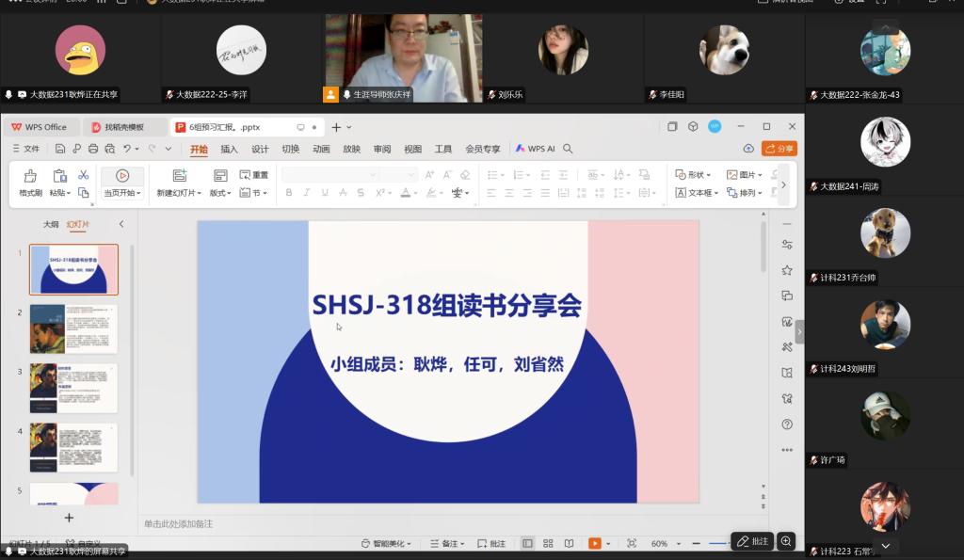Click the orange slideshow play button
Screen dimensions: 964x560
tap(594, 544)
